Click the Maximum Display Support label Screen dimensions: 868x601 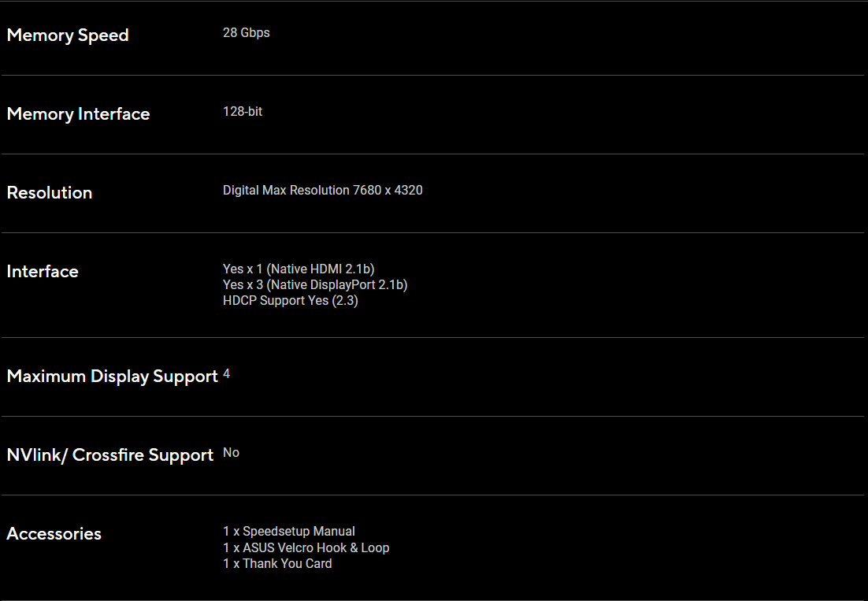112,377
